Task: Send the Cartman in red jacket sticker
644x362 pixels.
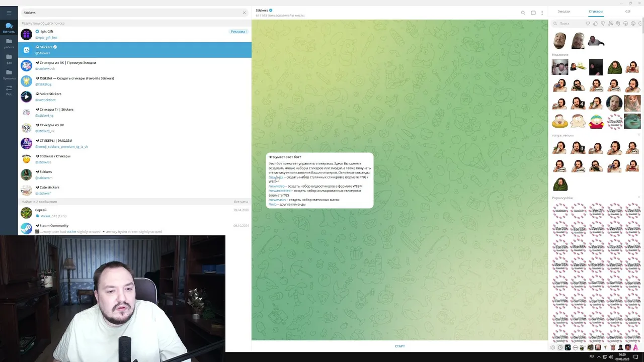Action: pos(596,121)
